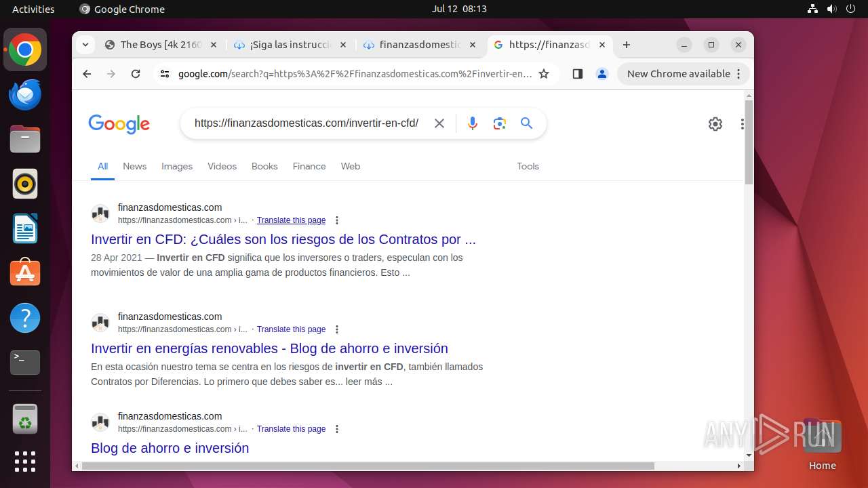Image resolution: width=868 pixels, height=488 pixels.
Task: Open a new Chrome tab
Action: [627, 45]
